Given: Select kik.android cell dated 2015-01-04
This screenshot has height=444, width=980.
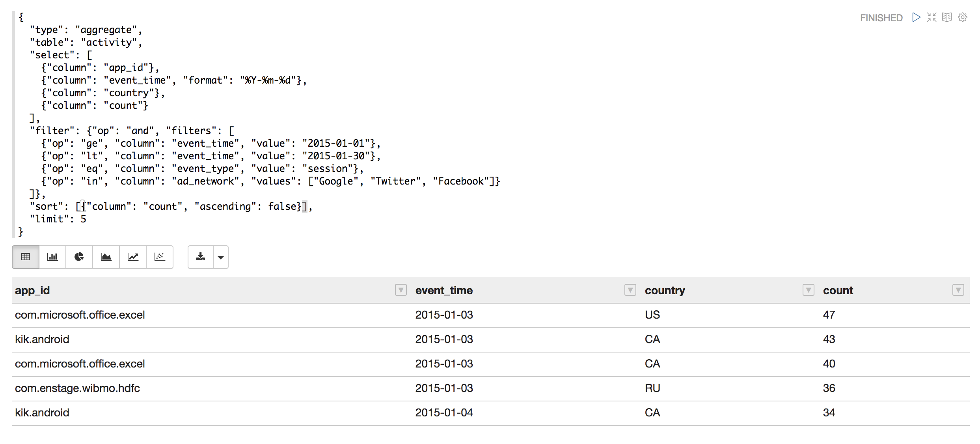Looking at the screenshot, I should [42, 413].
